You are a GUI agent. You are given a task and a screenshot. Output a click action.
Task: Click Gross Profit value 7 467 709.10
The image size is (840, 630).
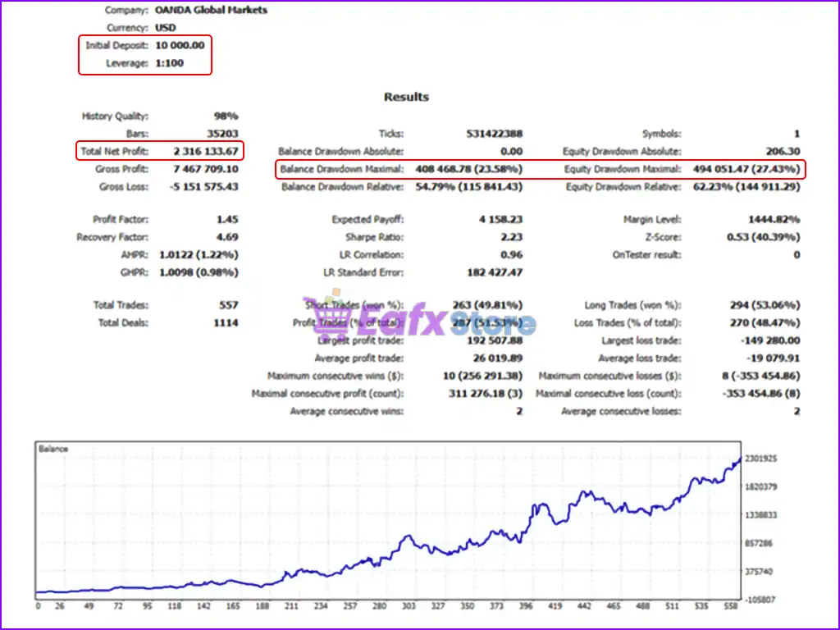206,169
